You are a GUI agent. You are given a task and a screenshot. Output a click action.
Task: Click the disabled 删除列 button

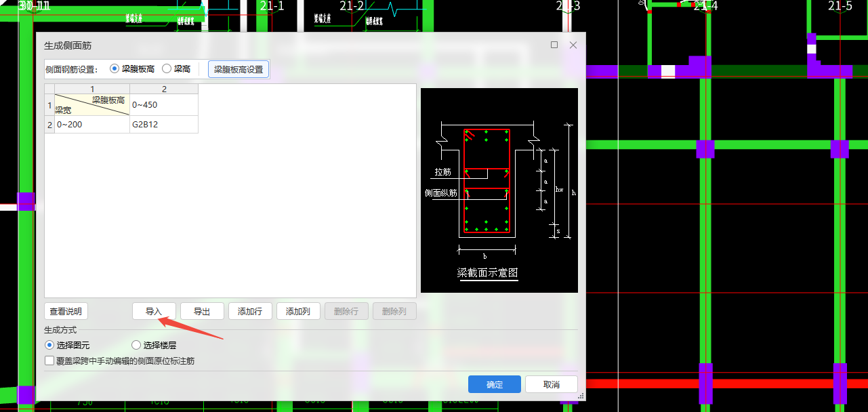394,311
